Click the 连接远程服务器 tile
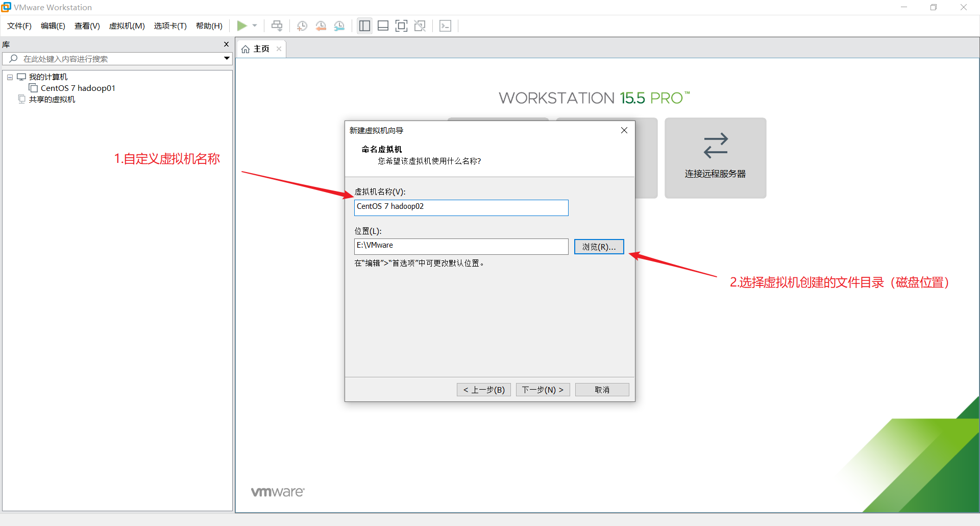 715,158
